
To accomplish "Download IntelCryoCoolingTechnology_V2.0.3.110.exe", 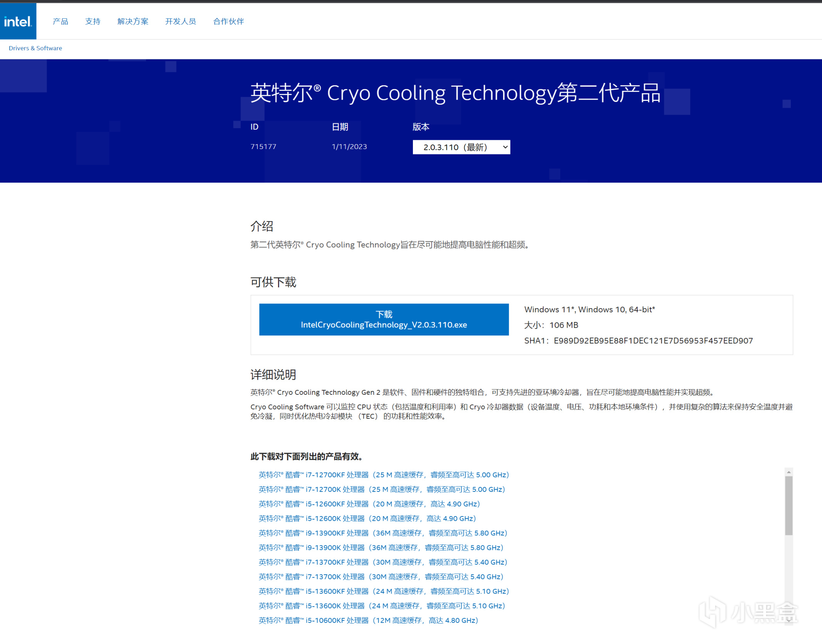I will click(384, 319).
